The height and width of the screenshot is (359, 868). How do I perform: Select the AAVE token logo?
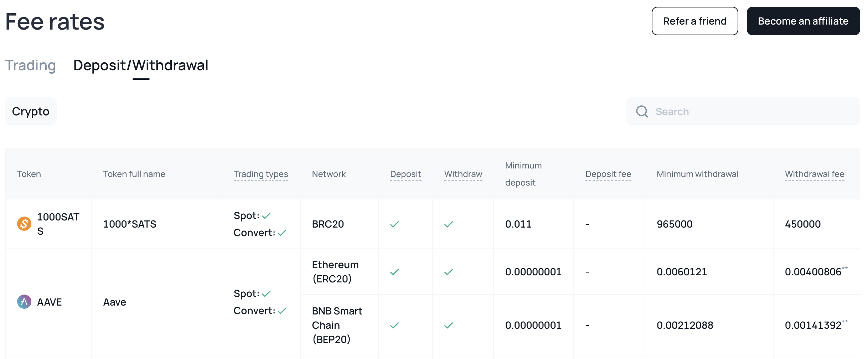[x=24, y=302]
